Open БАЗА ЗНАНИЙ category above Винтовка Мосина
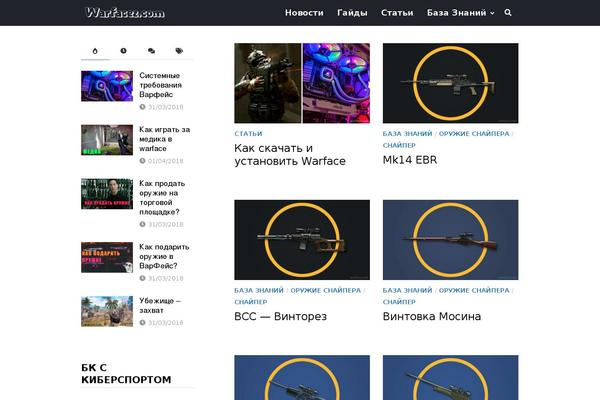 pos(407,290)
